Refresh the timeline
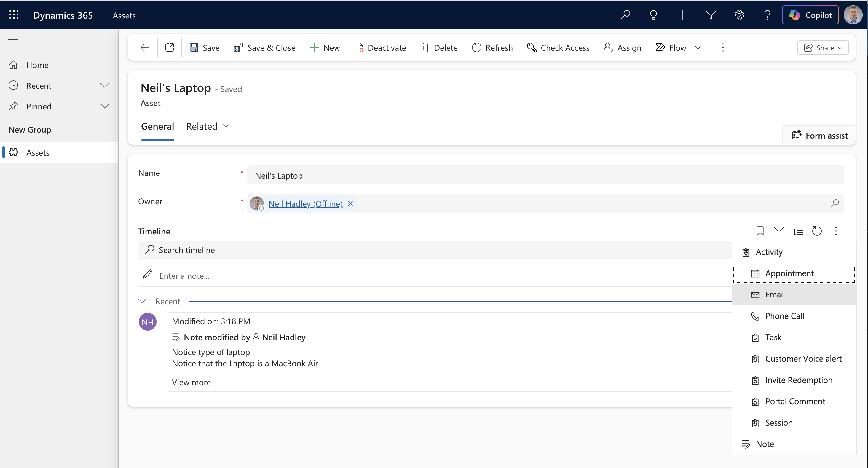This screenshot has width=868, height=468. (x=817, y=231)
